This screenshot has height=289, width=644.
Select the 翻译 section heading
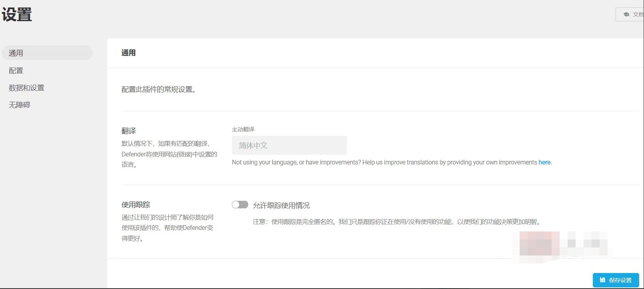click(129, 131)
